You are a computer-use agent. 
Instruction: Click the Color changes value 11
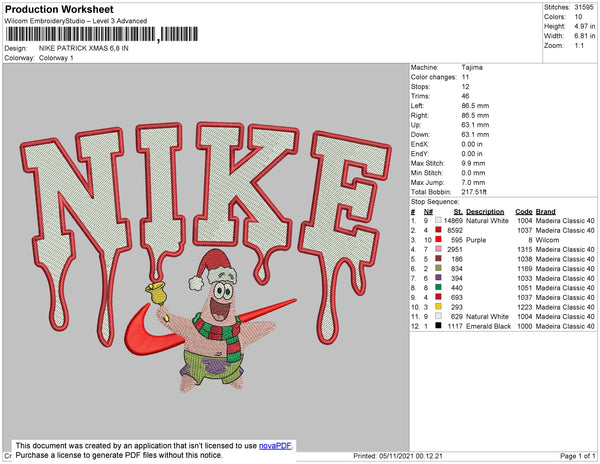point(465,77)
